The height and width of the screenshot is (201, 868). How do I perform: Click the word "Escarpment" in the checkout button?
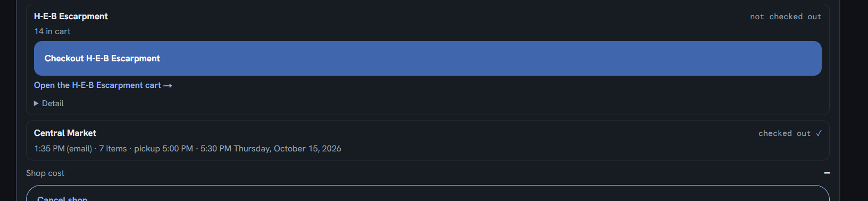[136, 59]
